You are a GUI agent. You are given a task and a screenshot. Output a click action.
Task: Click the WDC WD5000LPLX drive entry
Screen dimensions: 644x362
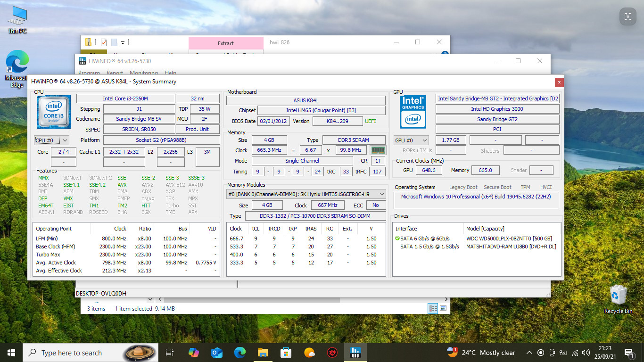click(x=509, y=239)
